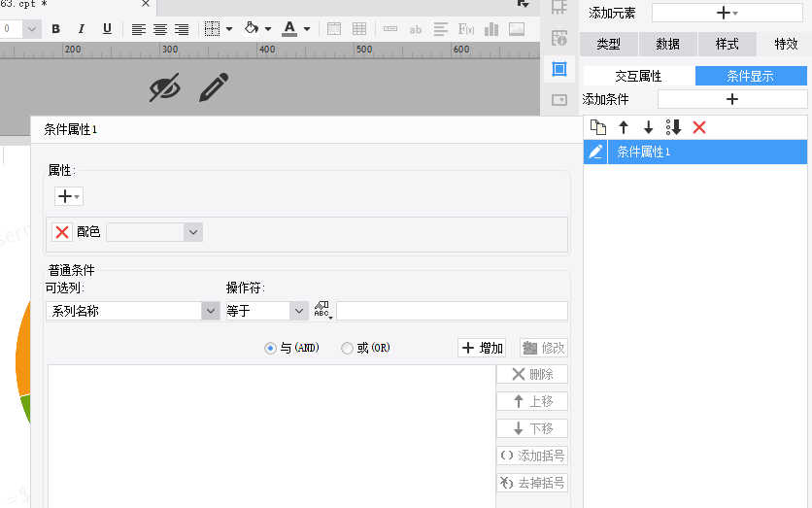Switch to the 条件显示 tab

tap(751, 76)
